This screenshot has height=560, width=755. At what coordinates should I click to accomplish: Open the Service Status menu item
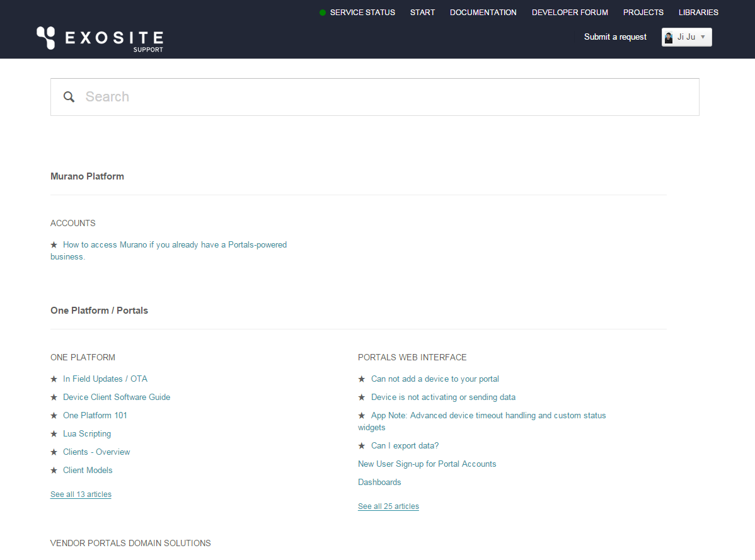[x=362, y=13]
